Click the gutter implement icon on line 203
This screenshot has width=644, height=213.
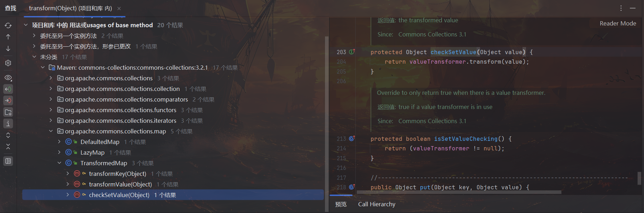352,52
